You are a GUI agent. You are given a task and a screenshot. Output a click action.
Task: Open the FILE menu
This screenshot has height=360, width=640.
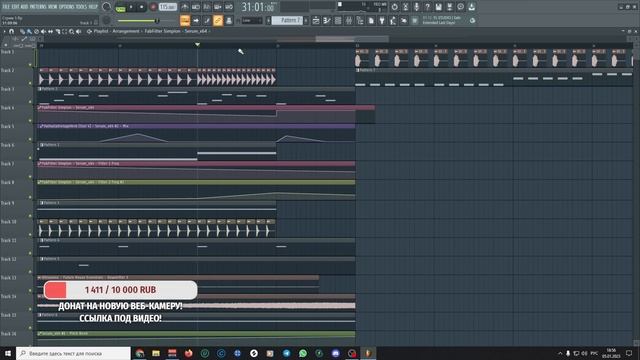6,7
